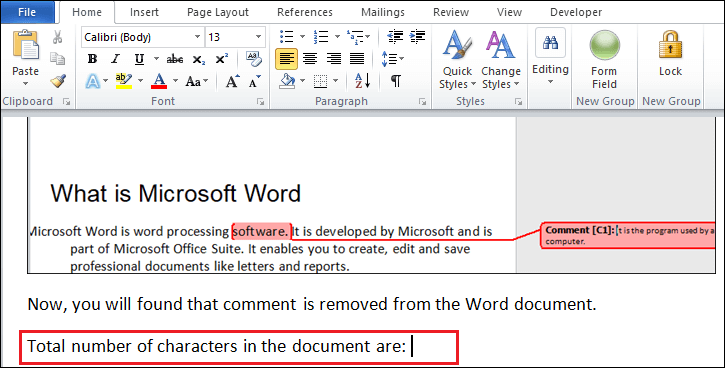The width and height of the screenshot is (725, 368).
Task: Toggle Superscript formatting
Action: (x=222, y=59)
